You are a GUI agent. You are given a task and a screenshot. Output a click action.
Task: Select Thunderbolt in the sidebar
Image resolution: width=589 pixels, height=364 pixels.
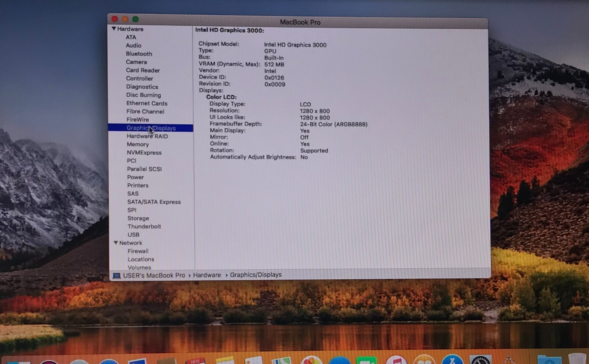tap(144, 226)
